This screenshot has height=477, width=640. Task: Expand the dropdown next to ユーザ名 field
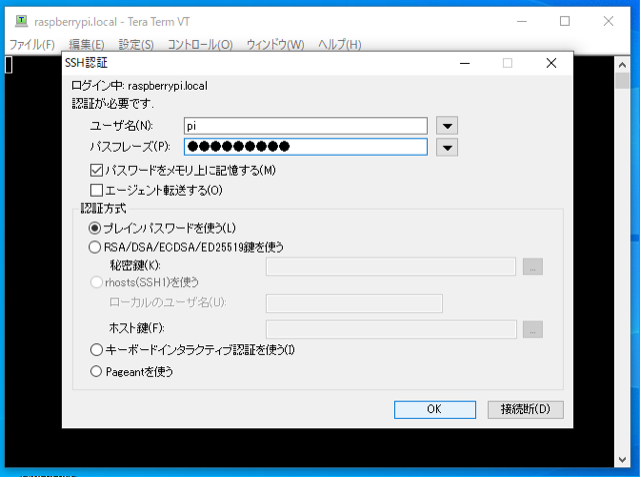tap(447, 126)
